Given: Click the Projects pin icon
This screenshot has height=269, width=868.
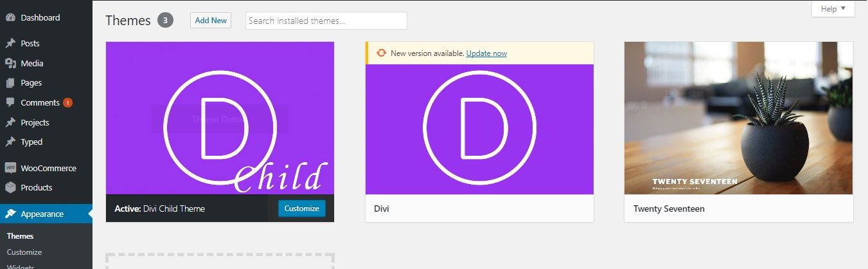Looking at the screenshot, I should tap(10, 122).
